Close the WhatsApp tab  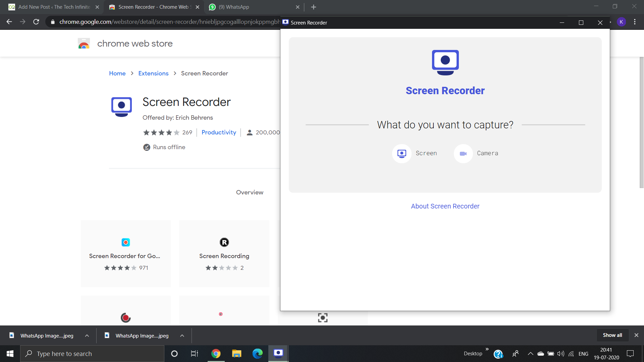tap(298, 7)
